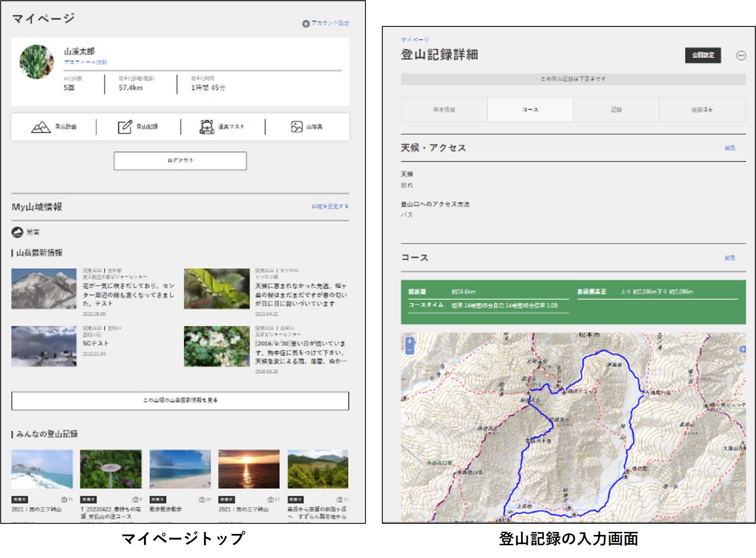Click the user profile avatar
This screenshot has width=756, height=558.
pyautogui.click(x=37, y=62)
